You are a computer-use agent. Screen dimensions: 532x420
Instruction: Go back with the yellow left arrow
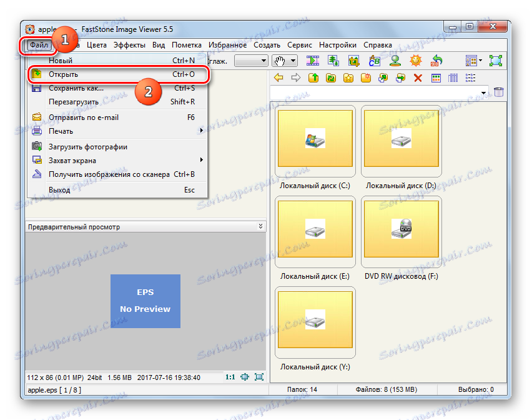click(278, 77)
